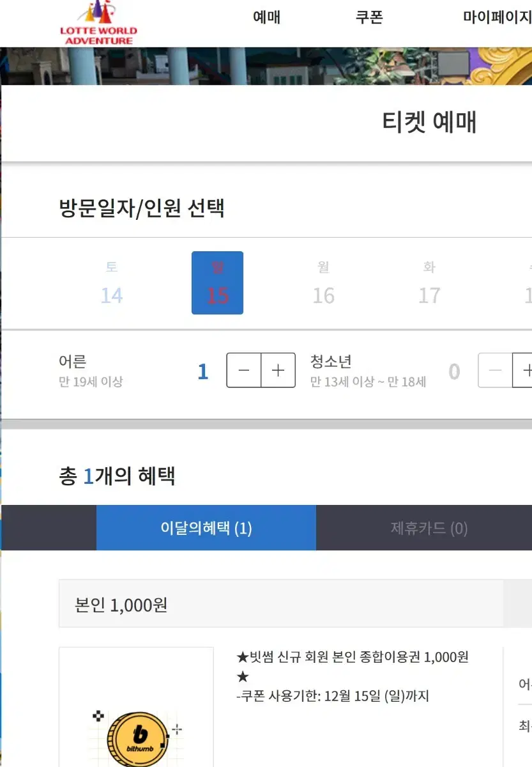The image size is (532, 767).
Task: Open the 예매 menu
Action: click(266, 17)
